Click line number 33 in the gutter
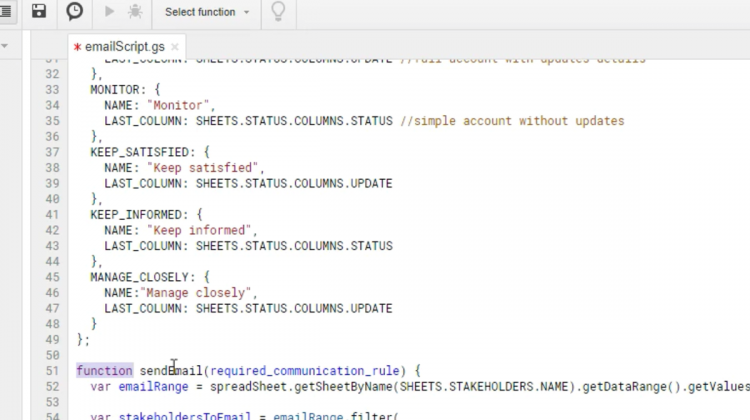The image size is (750, 420). [x=50, y=90]
